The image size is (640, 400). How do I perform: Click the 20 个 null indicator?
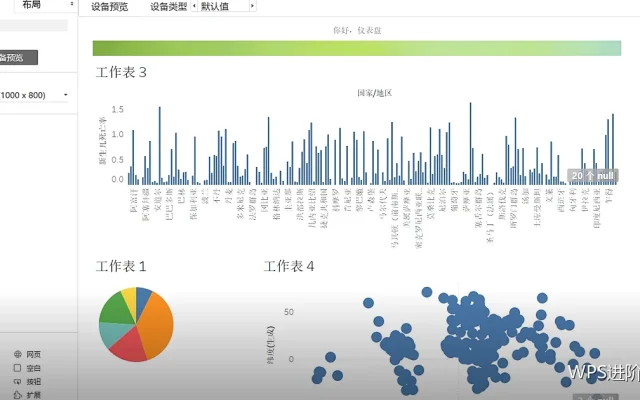coord(593,176)
